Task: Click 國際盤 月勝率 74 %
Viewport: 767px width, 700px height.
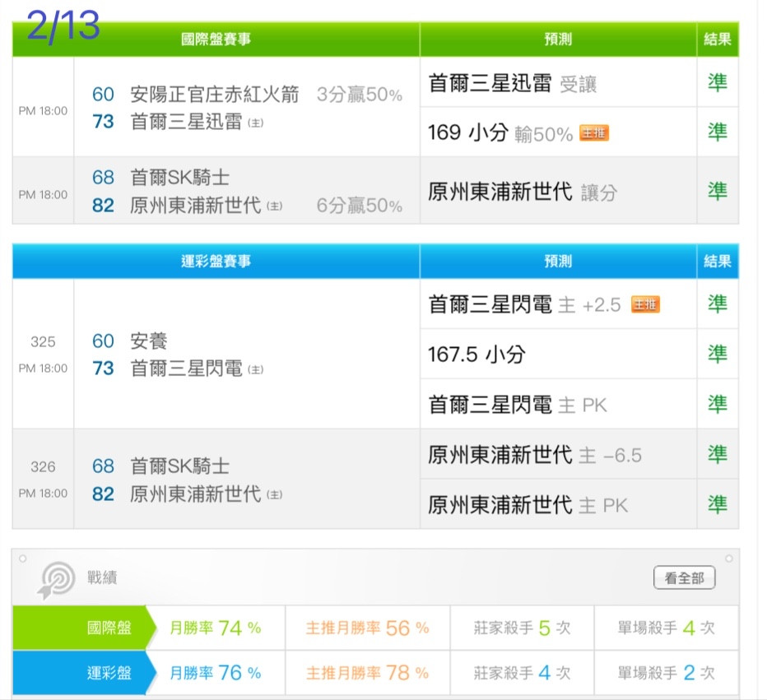Action: pyautogui.click(x=216, y=628)
